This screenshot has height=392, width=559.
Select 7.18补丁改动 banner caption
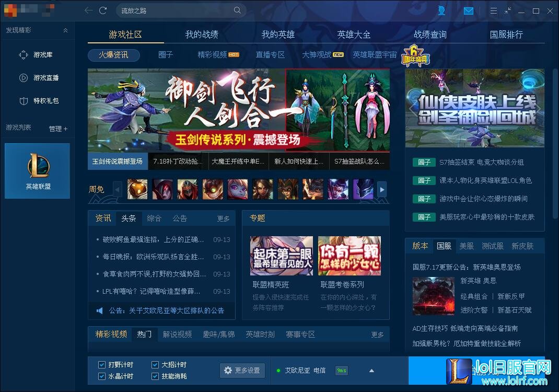coord(178,162)
